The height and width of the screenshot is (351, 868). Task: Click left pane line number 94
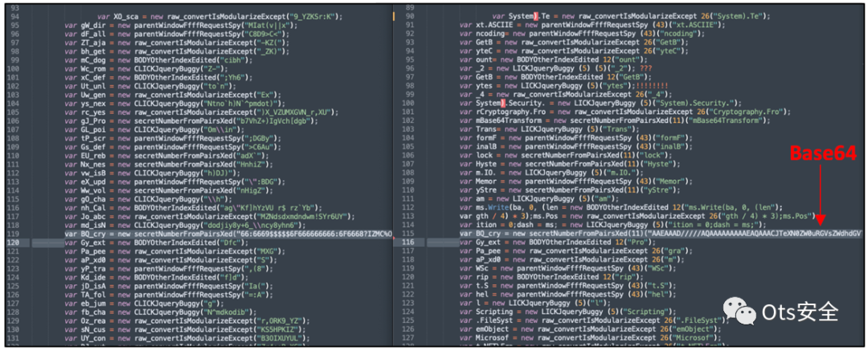point(14,17)
